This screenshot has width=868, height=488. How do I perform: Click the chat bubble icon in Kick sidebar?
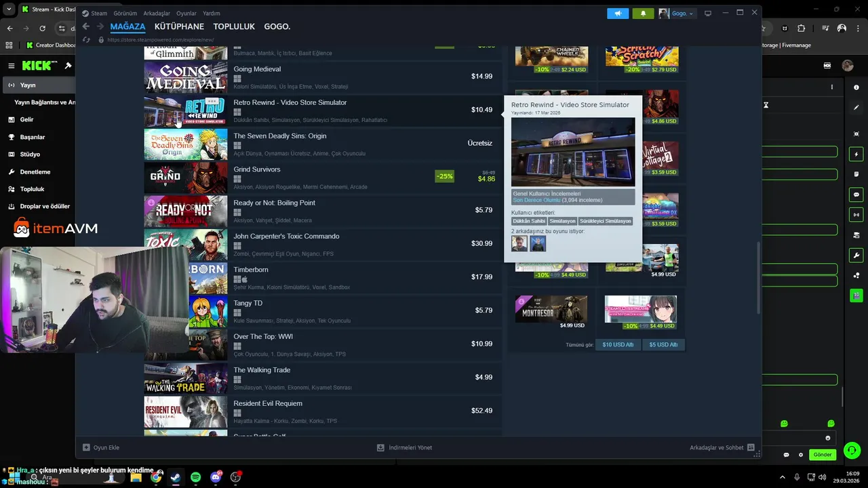click(856, 195)
